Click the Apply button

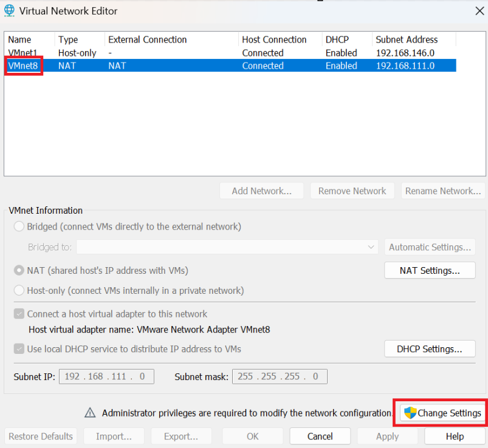[388, 436]
